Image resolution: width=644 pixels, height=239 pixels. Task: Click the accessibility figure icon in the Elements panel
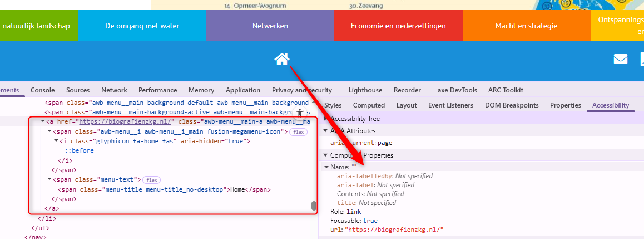tap(300, 113)
